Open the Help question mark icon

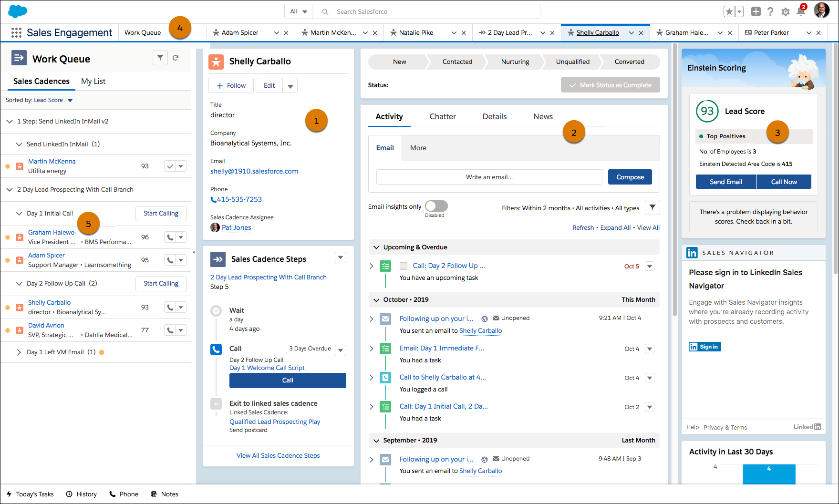coord(770,11)
